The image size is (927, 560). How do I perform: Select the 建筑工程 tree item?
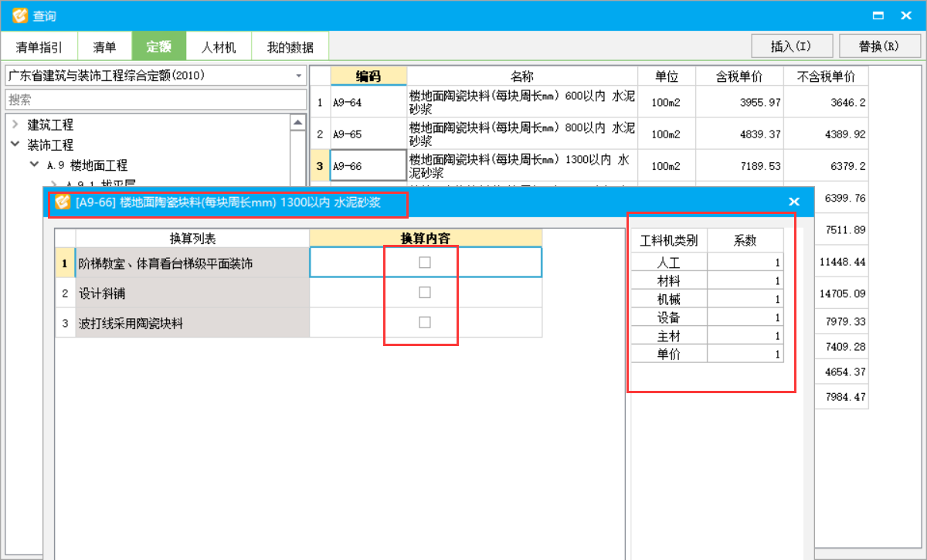(x=50, y=124)
